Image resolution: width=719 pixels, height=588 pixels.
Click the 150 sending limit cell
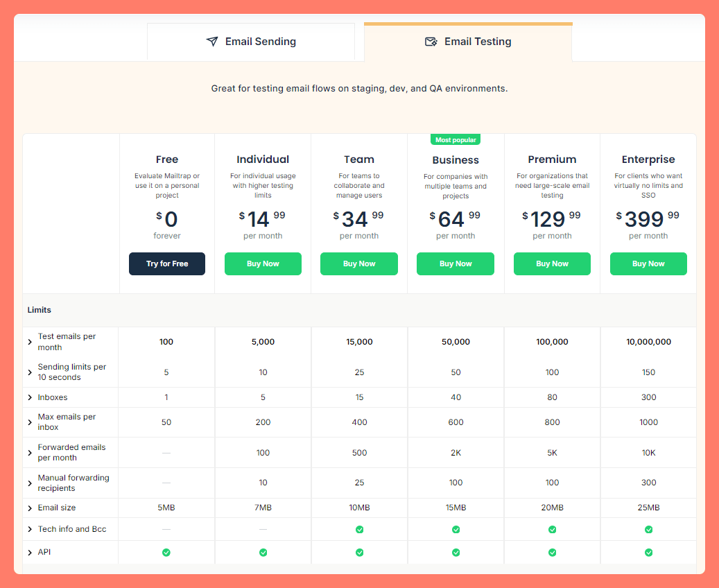coord(649,372)
